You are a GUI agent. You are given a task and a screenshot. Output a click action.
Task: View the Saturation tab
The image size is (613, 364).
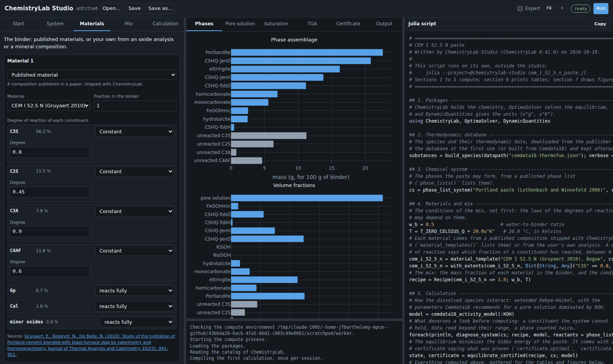(x=276, y=24)
